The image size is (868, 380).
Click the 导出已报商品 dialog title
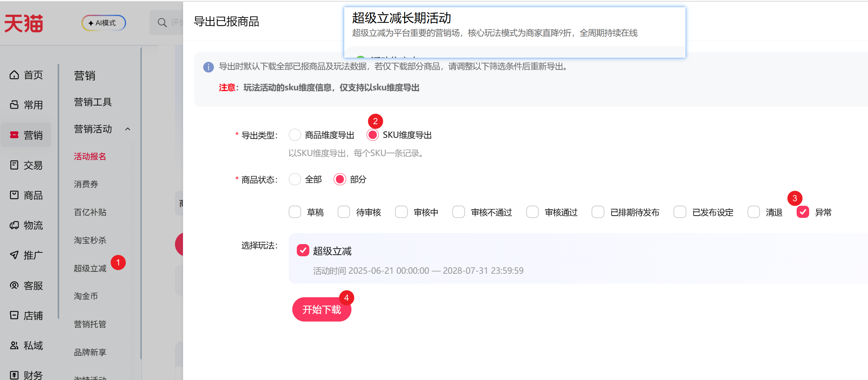click(226, 21)
